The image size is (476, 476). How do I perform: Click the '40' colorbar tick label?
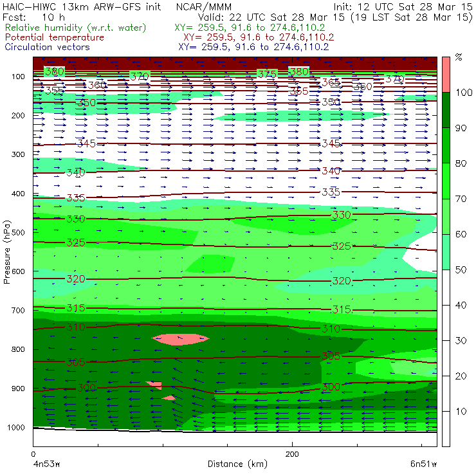461,305
